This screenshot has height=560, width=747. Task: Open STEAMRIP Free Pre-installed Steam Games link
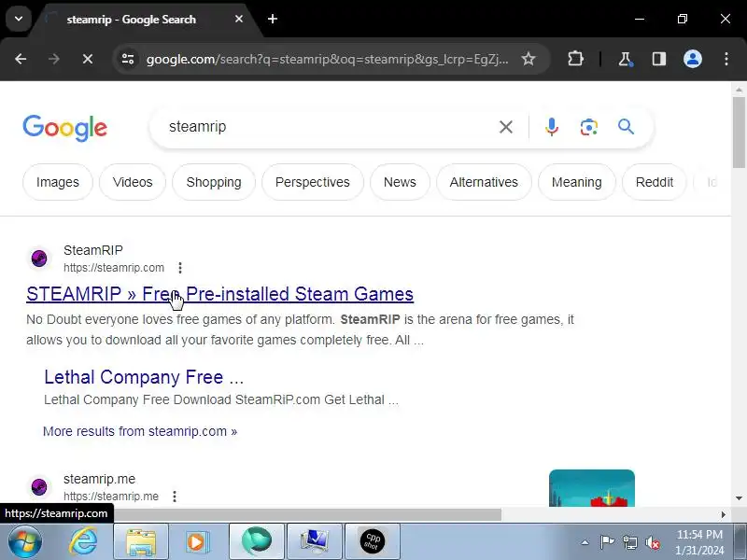coord(219,294)
